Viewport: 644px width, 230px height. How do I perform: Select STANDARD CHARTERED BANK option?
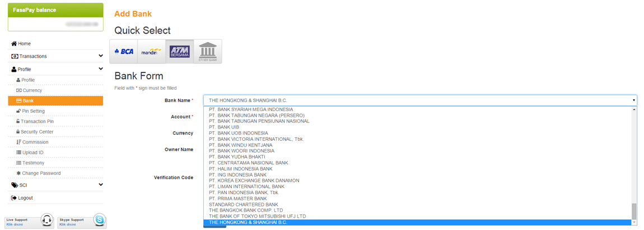click(x=417, y=205)
